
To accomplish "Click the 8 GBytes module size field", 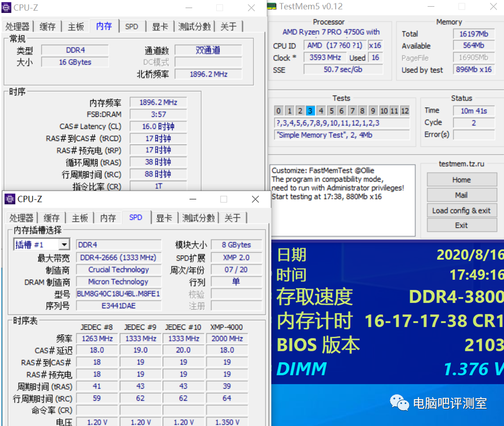I will pos(236,245).
